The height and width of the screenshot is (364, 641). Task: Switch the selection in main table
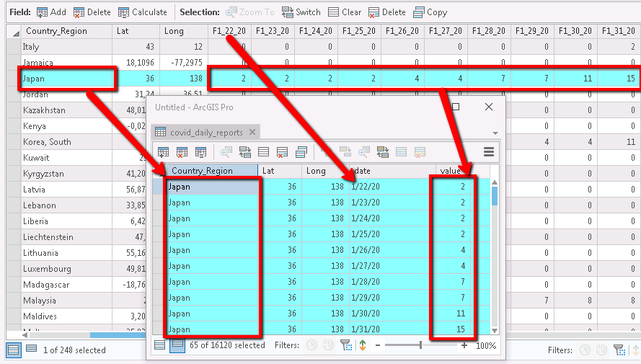pos(301,12)
